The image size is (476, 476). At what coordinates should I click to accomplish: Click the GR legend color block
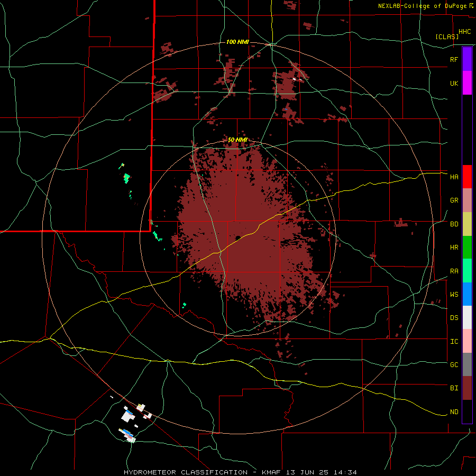pyautogui.click(x=467, y=200)
